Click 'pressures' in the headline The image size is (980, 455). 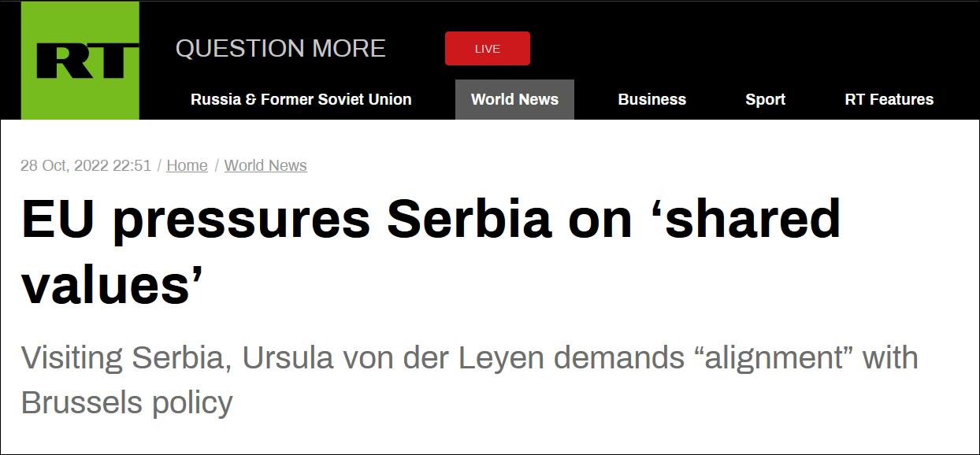coord(241,219)
